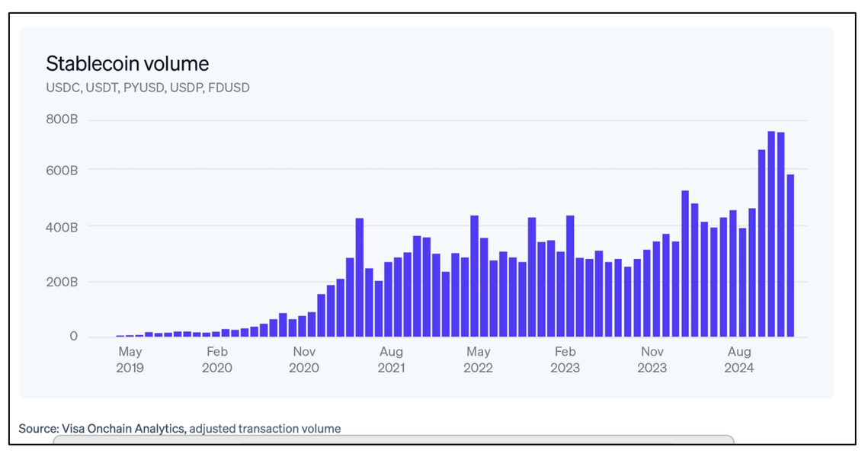The image size is (868, 457).
Task: Click the 200B y-axis label
Action: (62, 282)
